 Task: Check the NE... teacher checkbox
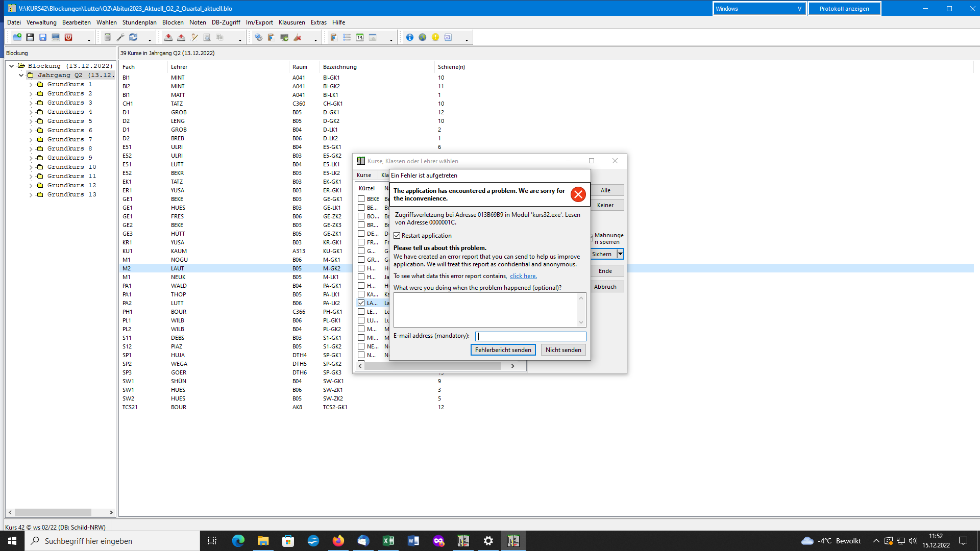361,346
